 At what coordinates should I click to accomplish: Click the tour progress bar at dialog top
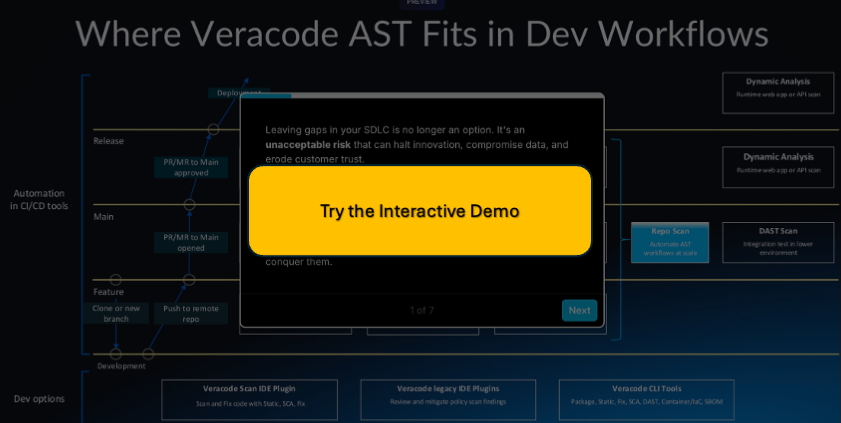pyautogui.click(x=422, y=95)
